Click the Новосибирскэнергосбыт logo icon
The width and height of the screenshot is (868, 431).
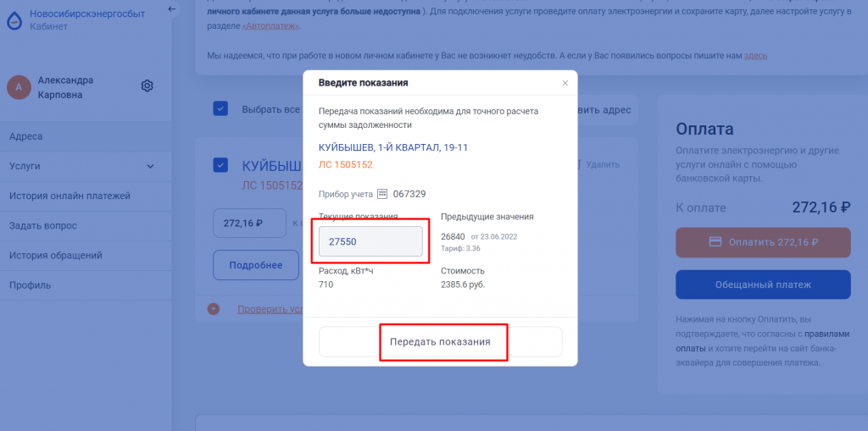14,19
